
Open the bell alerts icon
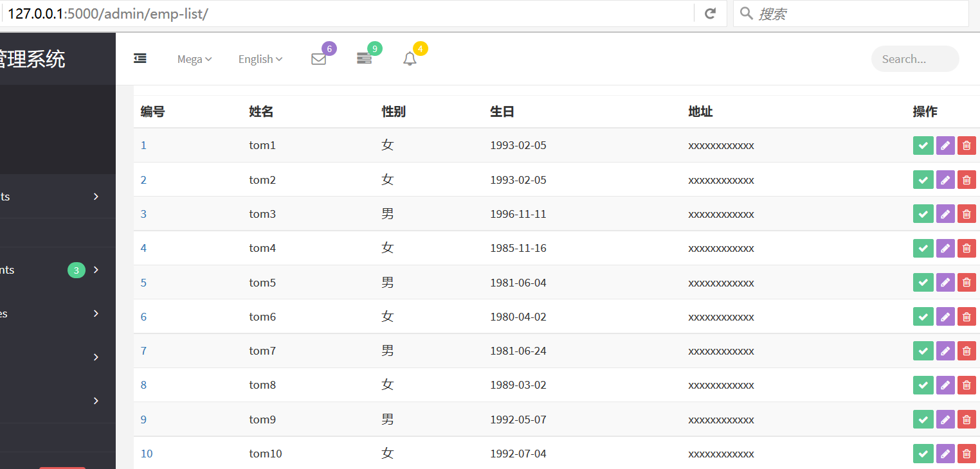click(410, 59)
